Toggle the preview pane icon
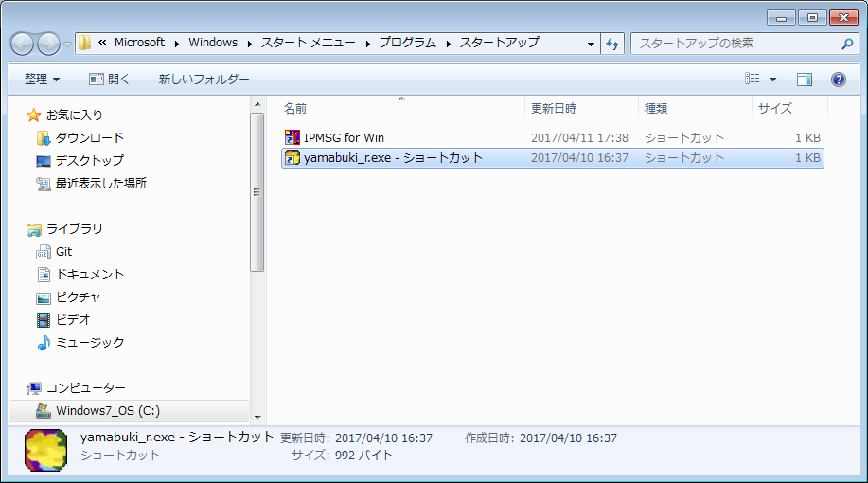 click(x=805, y=80)
